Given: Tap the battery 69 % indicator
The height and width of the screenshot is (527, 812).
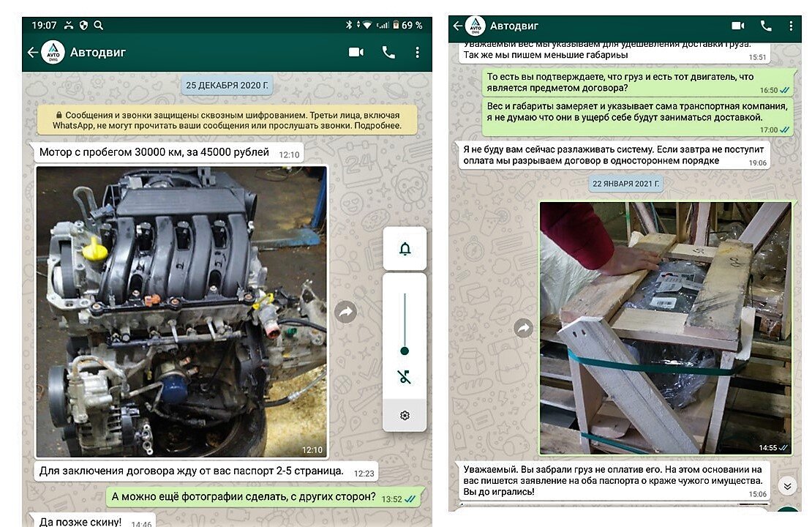Looking at the screenshot, I should coord(407,25).
